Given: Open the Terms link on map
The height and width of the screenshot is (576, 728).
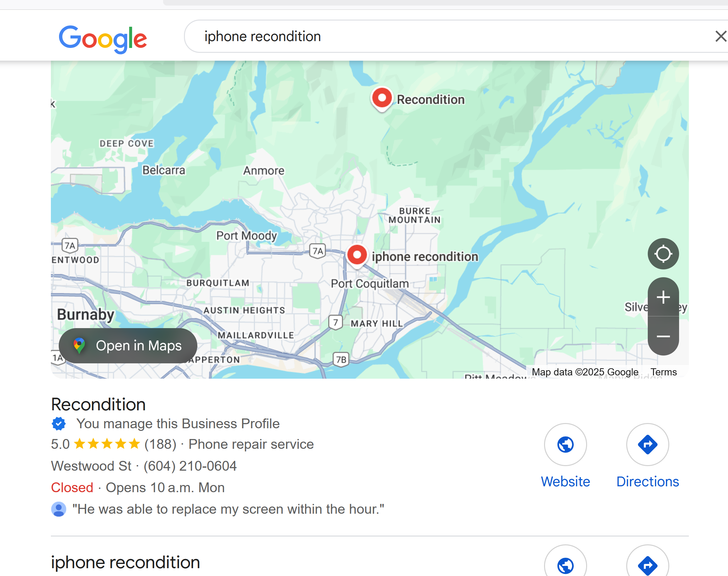Looking at the screenshot, I should (663, 372).
